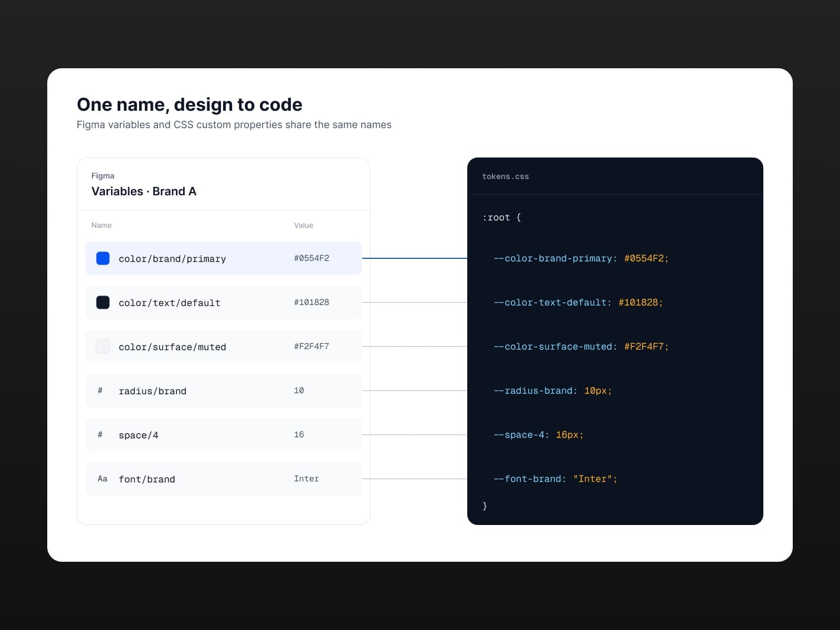Select the radius/brand variable name
This screenshot has height=630, width=840.
[152, 391]
